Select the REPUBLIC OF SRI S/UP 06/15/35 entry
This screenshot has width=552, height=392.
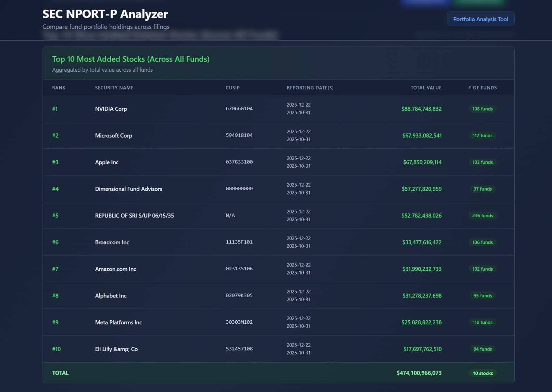(134, 215)
